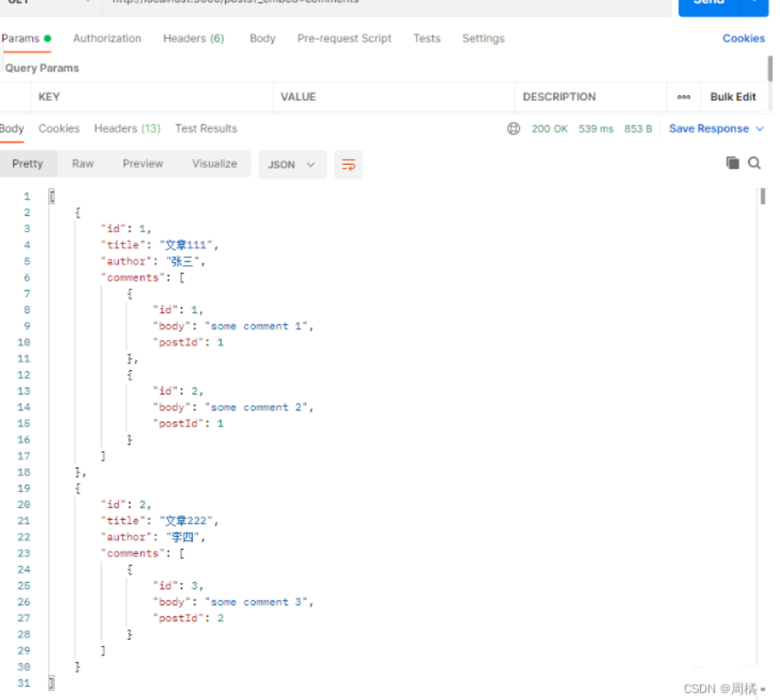Click the "title": "文章222" line
780x700 pixels.
pyautogui.click(x=159, y=520)
